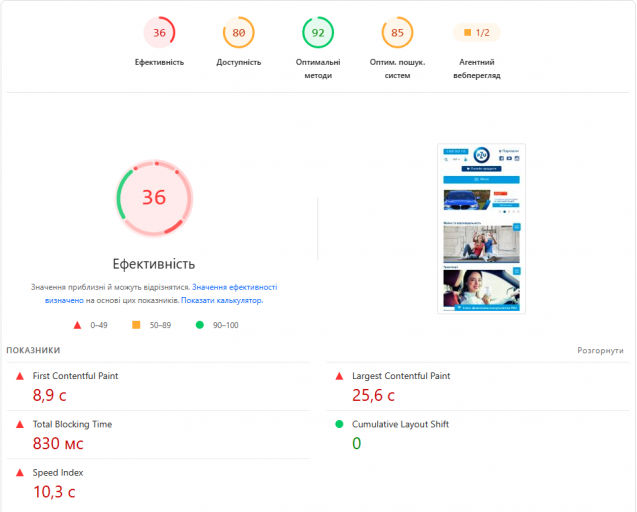The height and width of the screenshot is (512, 637).
Task: Click the Оптим. пошук. систем label
Action: [397, 69]
